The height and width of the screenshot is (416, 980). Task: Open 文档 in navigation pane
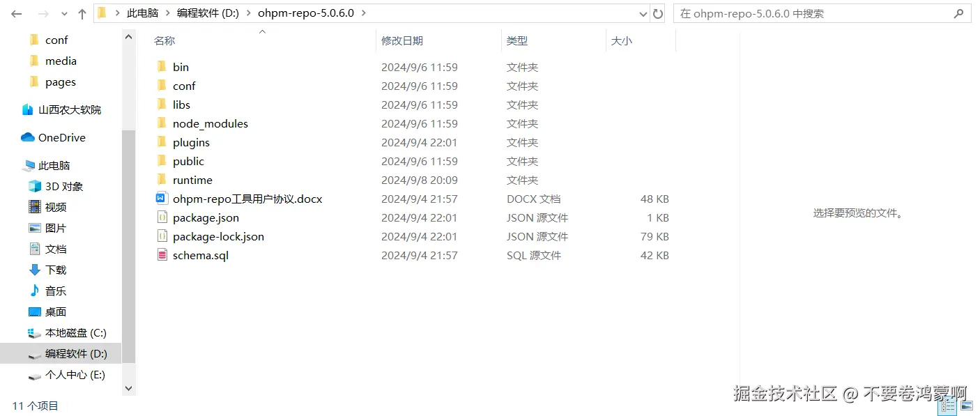pos(56,249)
